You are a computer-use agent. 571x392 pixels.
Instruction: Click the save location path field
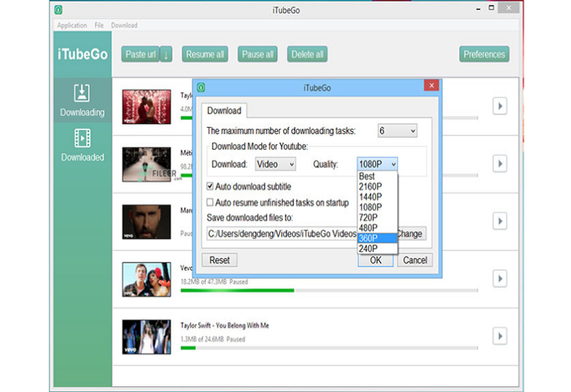click(x=281, y=234)
